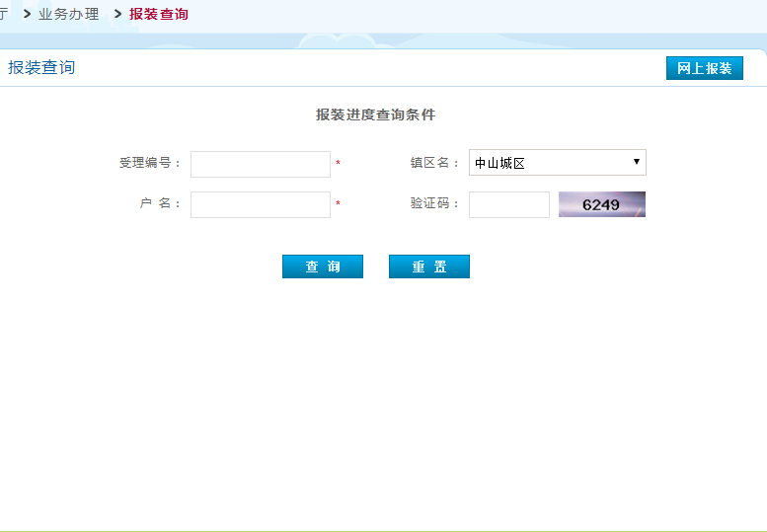Click into the 验证码 input box

click(508, 204)
